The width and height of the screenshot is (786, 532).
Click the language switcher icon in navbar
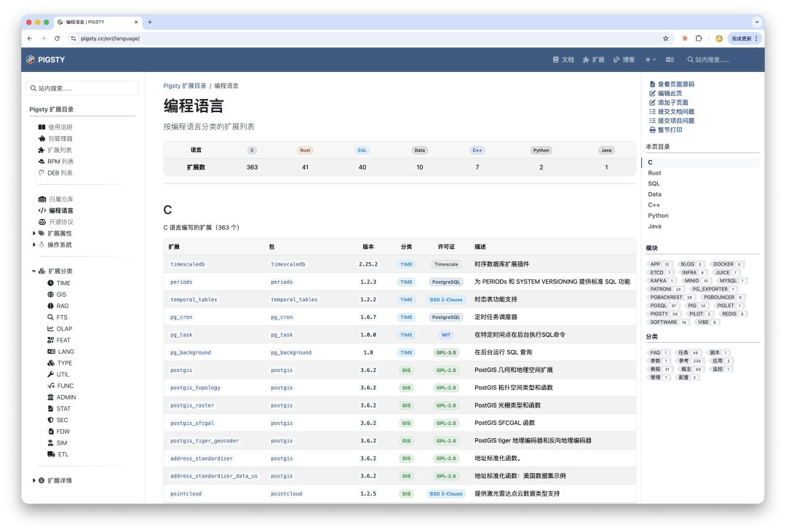point(670,60)
